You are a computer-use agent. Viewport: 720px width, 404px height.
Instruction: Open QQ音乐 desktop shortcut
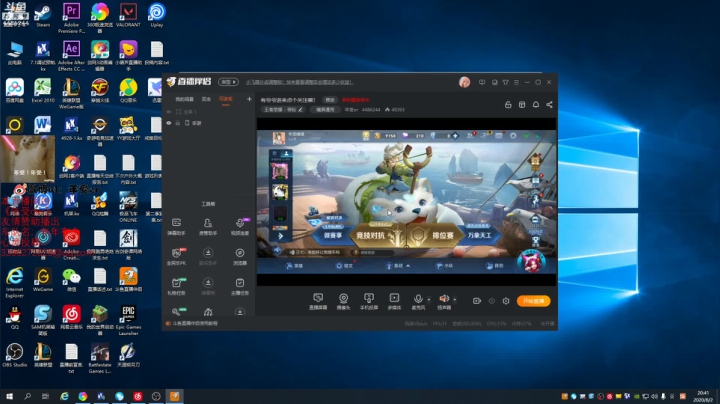[x=128, y=91]
